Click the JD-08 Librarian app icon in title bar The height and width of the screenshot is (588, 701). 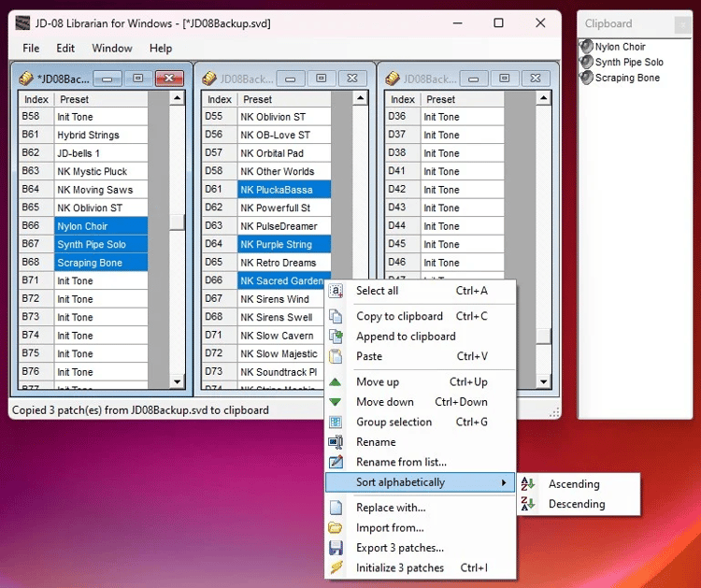22,23
